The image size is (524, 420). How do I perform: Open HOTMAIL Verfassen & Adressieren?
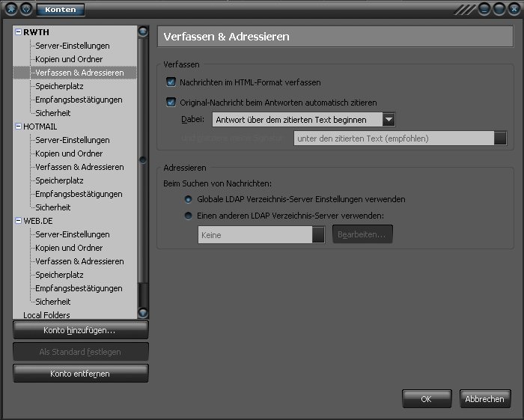point(79,167)
